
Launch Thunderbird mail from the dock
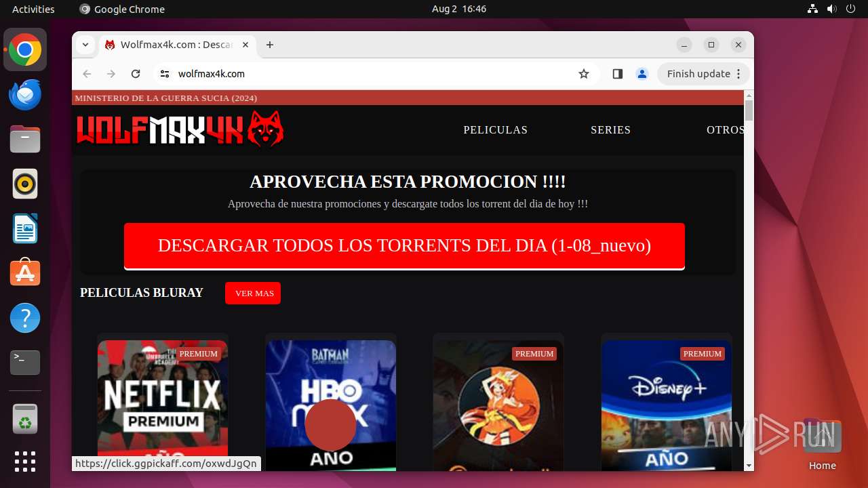25,95
